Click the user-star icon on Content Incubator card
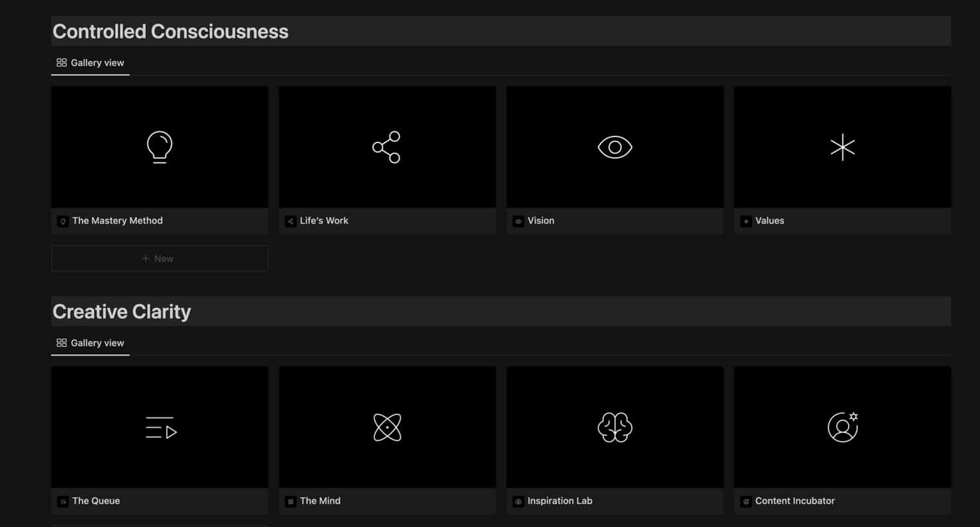980x527 pixels. coord(842,427)
